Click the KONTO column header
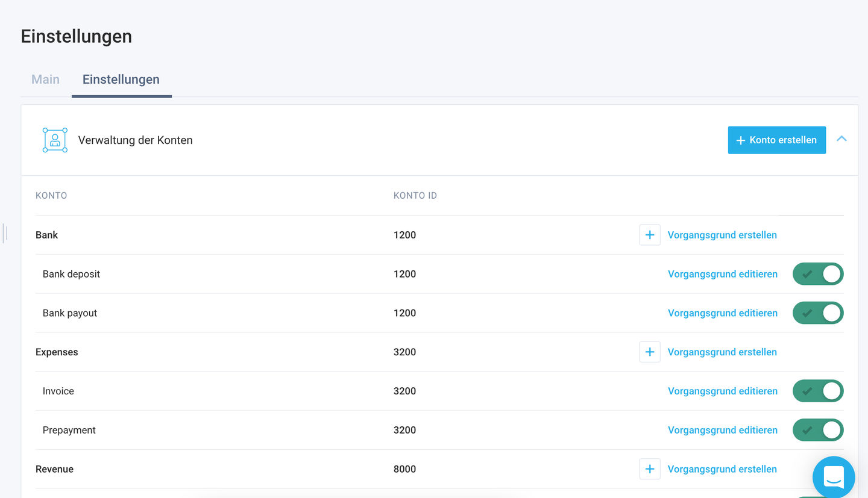868x498 pixels. tap(51, 196)
